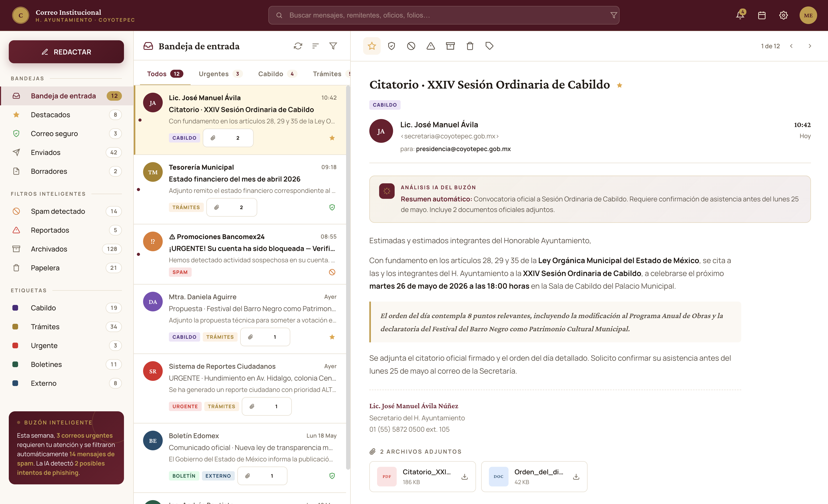The width and height of the screenshot is (828, 504).
Task: Switch to the Todos tab
Action: [x=165, y=74]
